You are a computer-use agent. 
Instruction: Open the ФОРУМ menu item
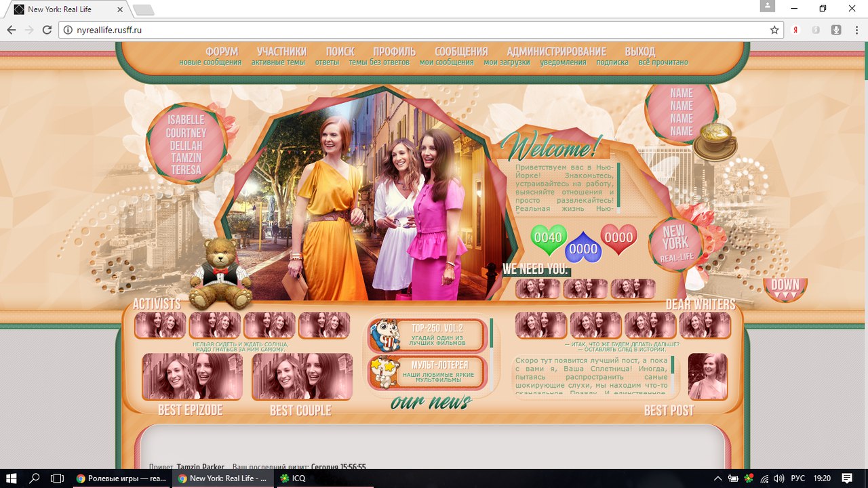[222, 52]
